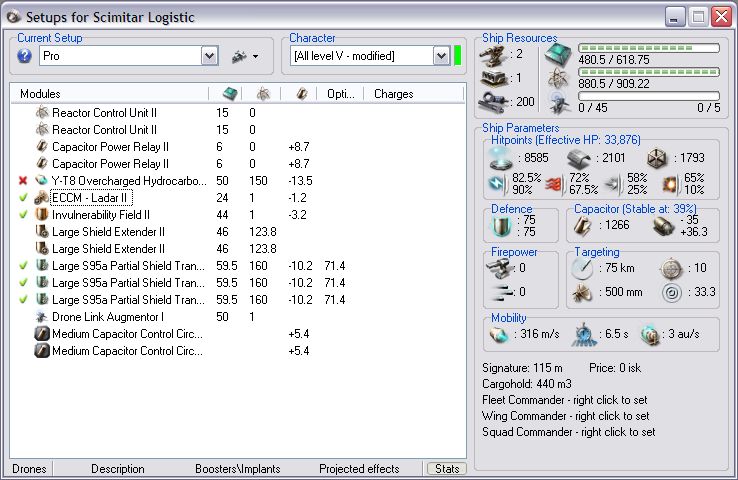Click Squad Commander right click to set
738x480 pixels.
[569, 432]
